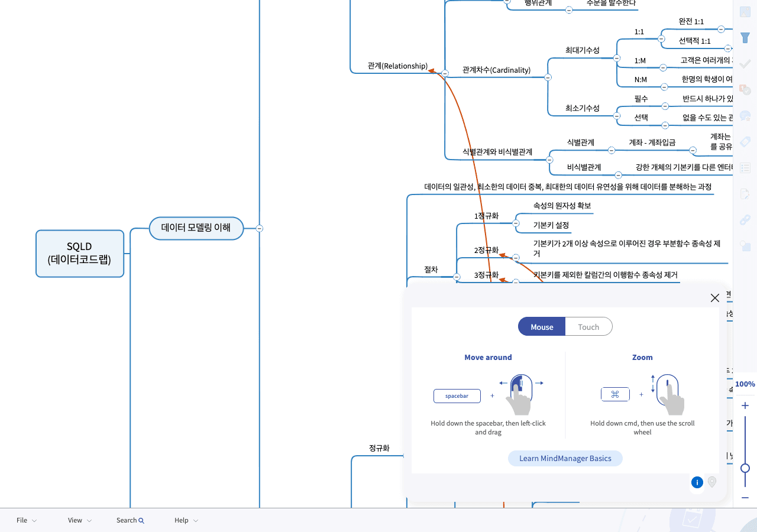This screenshot has height=532, width=757.
Task: Toggle the location pin indicator
Action: point(711,482)
